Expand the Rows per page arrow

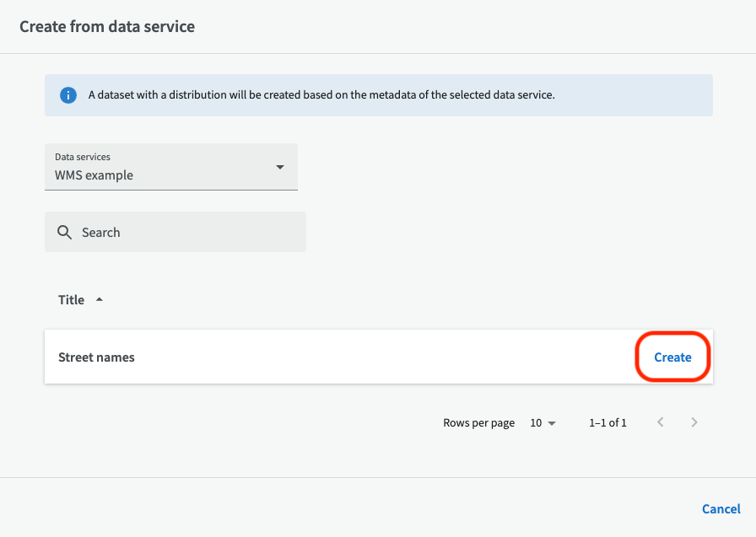pyautogui.click(x=552, y=423)
